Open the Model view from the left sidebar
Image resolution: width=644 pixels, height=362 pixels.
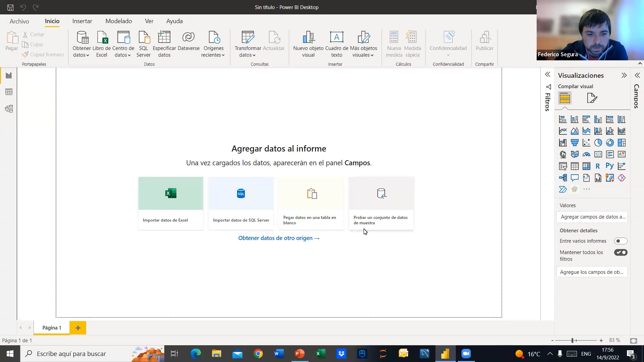tap(9, 109)
